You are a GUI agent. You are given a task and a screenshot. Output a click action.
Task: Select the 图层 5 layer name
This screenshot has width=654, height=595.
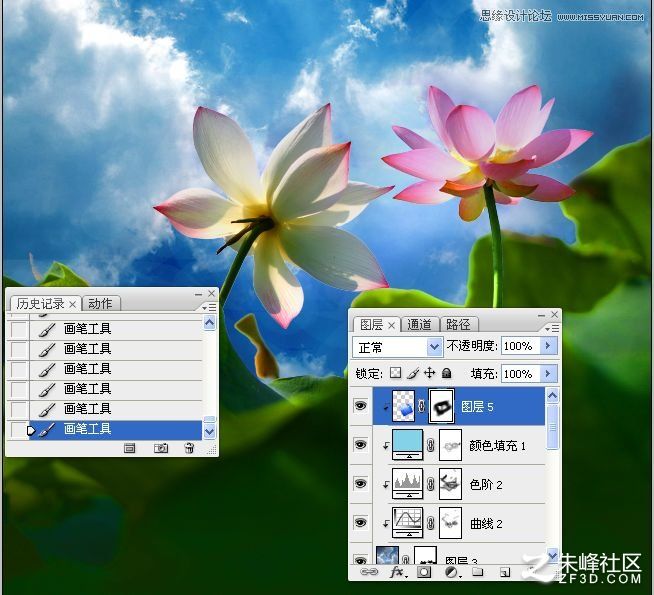pos(478,407)
